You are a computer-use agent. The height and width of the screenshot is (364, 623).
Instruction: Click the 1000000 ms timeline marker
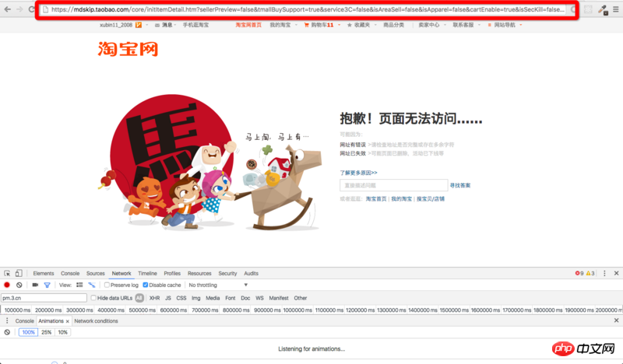tap(297, 310)
